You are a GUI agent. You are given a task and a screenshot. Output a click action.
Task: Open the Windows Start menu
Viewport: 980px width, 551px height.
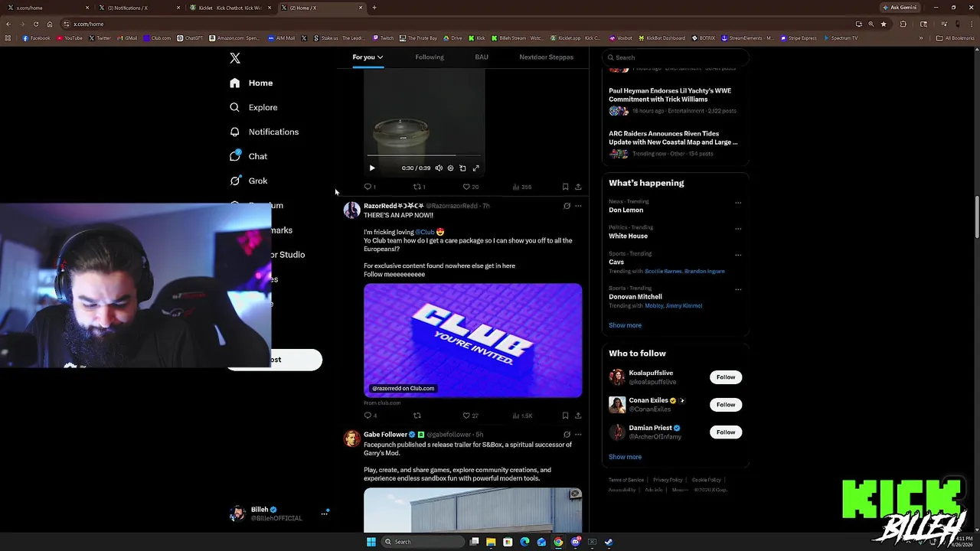pyautogui.click(x=371, y=542)
